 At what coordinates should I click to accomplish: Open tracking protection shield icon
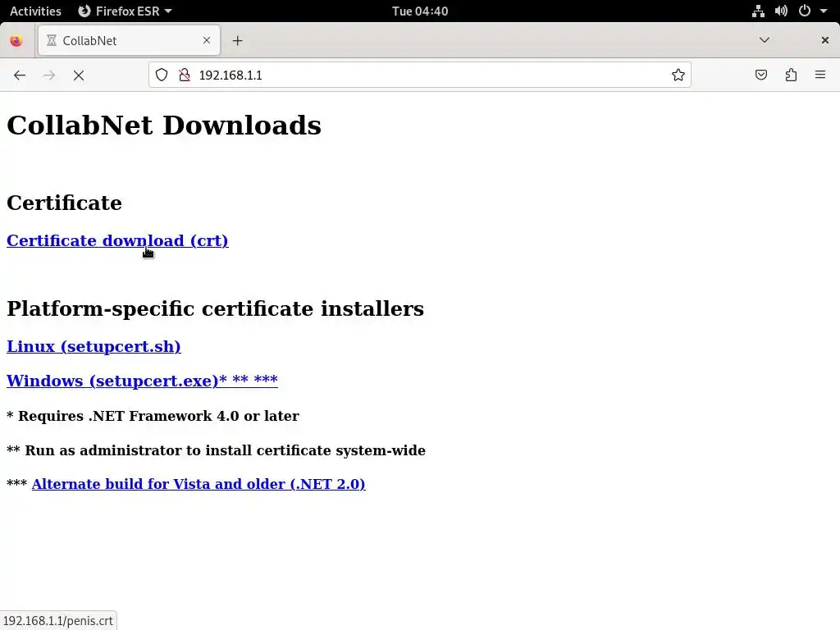[x=162, y=75]
